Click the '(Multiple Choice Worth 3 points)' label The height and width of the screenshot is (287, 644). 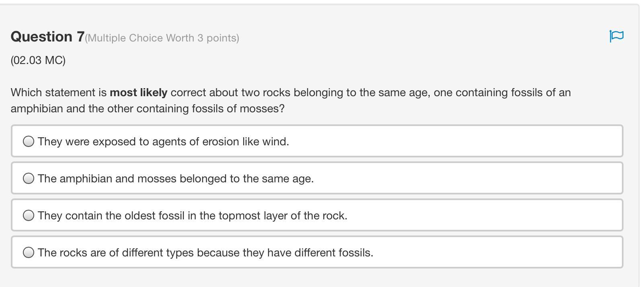click(162, 38)
